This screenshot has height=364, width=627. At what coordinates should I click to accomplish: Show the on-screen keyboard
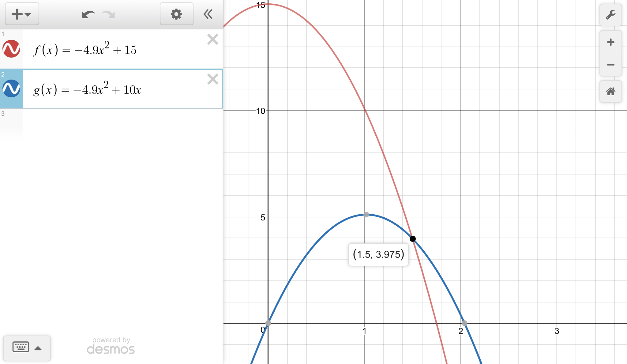pos(21,347)
